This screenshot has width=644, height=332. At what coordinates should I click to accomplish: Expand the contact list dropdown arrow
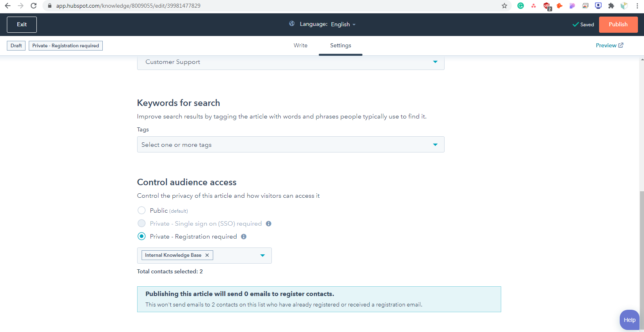[x=263, y=256]
